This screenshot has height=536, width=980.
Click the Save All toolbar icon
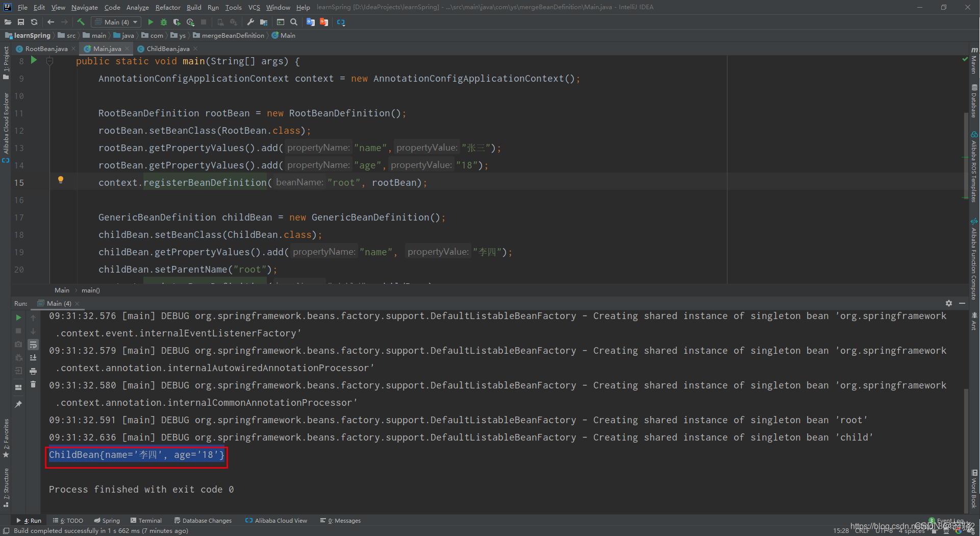coord(21,22)
